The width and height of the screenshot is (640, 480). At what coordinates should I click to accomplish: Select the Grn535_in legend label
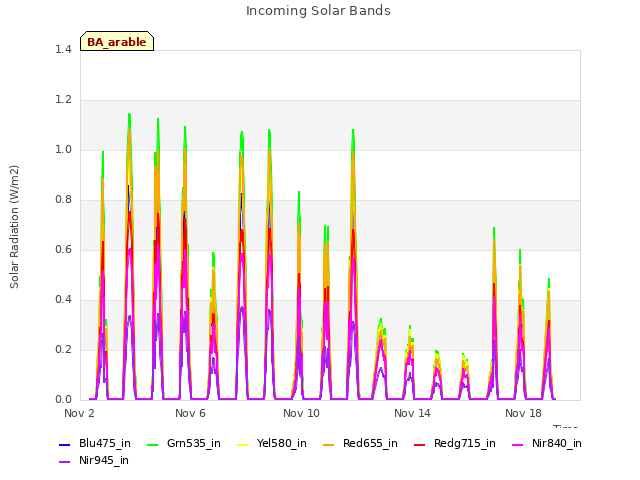(194, 444)
